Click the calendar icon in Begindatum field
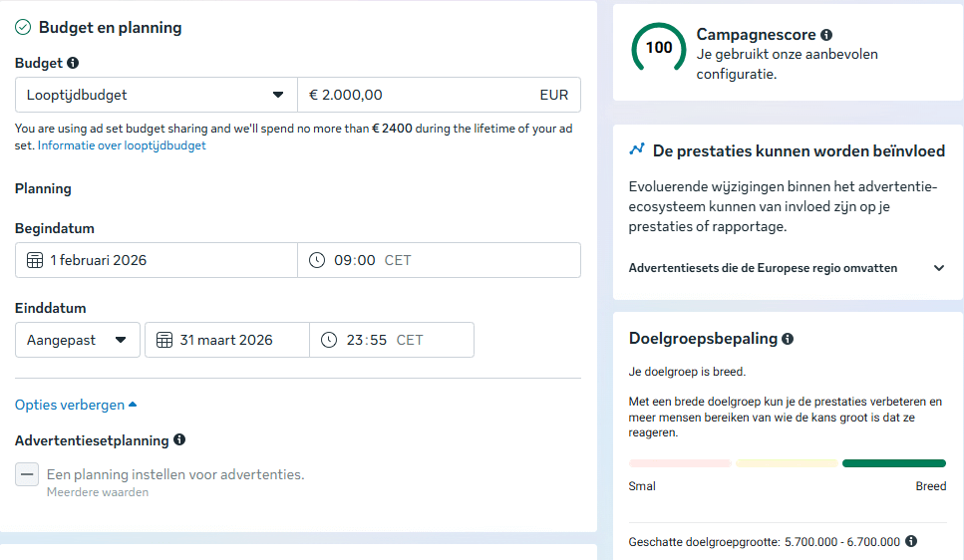964x560 pixels. (x=34, y=260)
